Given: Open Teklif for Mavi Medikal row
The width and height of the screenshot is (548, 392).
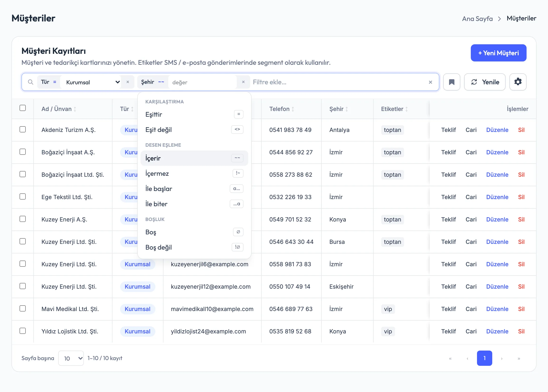Looking at the screenshot, I should 448,309.
